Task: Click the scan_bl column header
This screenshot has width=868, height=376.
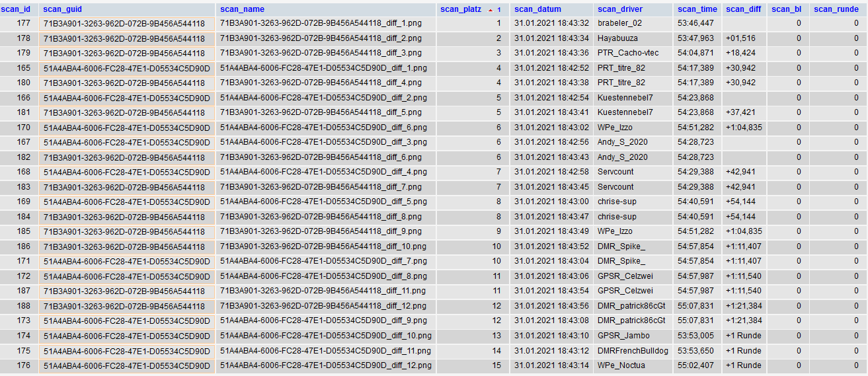Action: 785,9
